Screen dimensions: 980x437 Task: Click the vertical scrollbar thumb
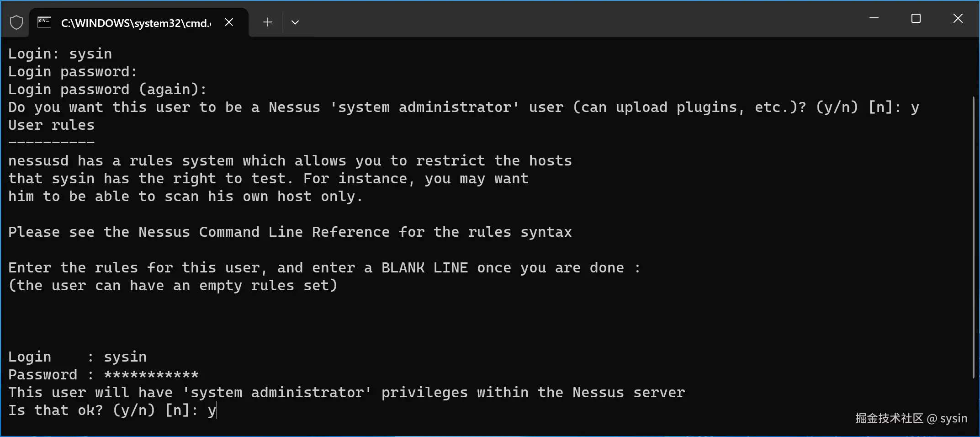(974, 237)
